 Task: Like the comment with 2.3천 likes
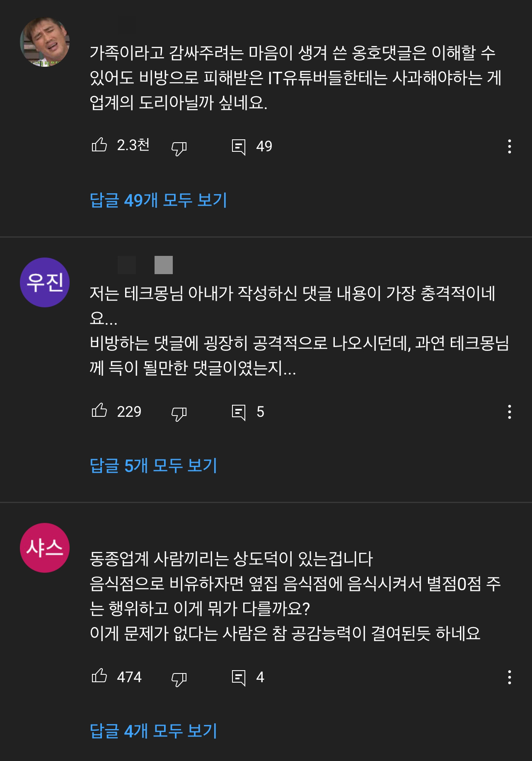tap(99, 146)
